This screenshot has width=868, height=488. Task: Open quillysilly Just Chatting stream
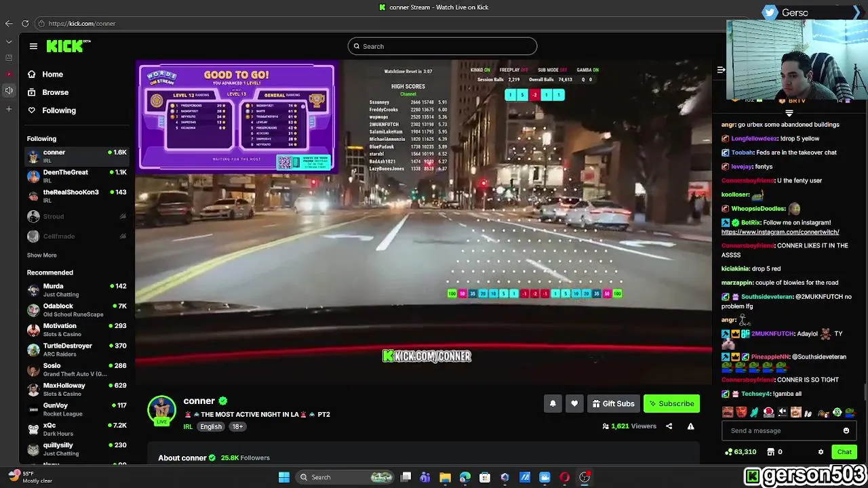tap(77, 449)
